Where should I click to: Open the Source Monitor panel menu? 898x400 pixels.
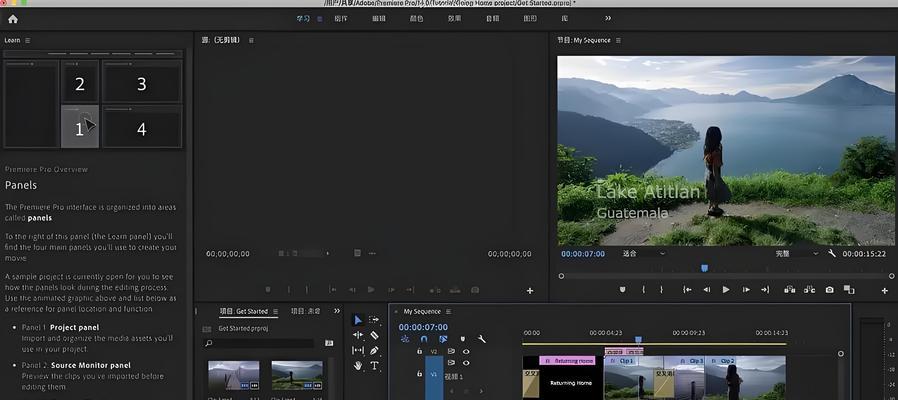[251, 40]
